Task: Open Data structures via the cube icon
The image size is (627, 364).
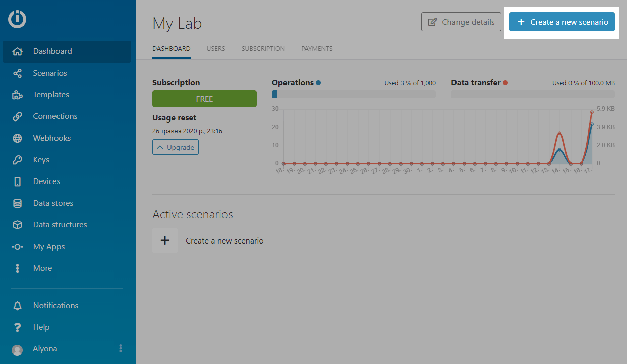Action: [x=17, y=225]
